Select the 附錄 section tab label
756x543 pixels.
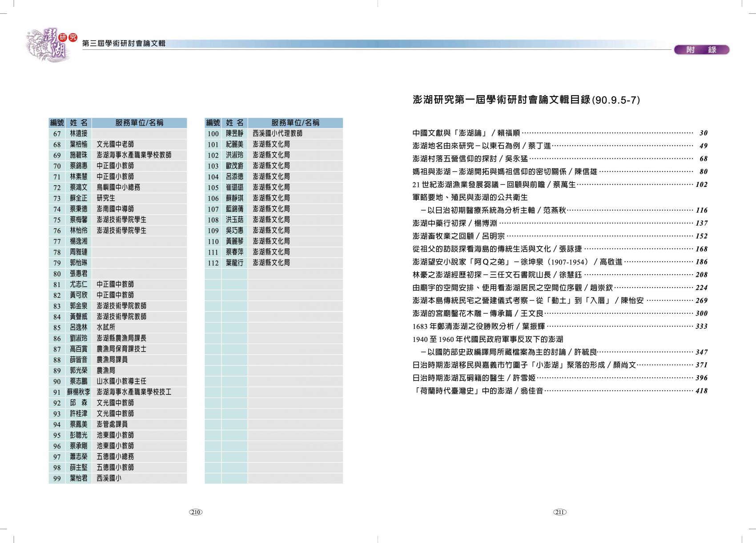tap(701, 50)
